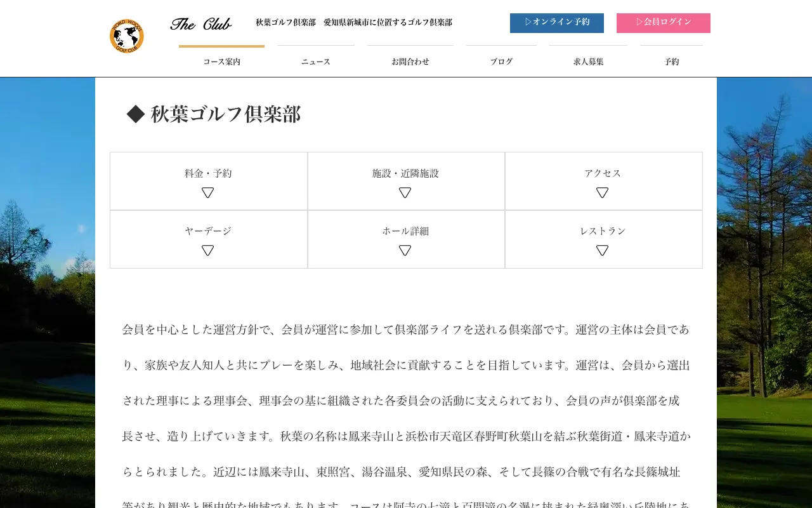Open the ブログ nav item
The width and height of the screenshot is (812, 508).
(501, 62)
